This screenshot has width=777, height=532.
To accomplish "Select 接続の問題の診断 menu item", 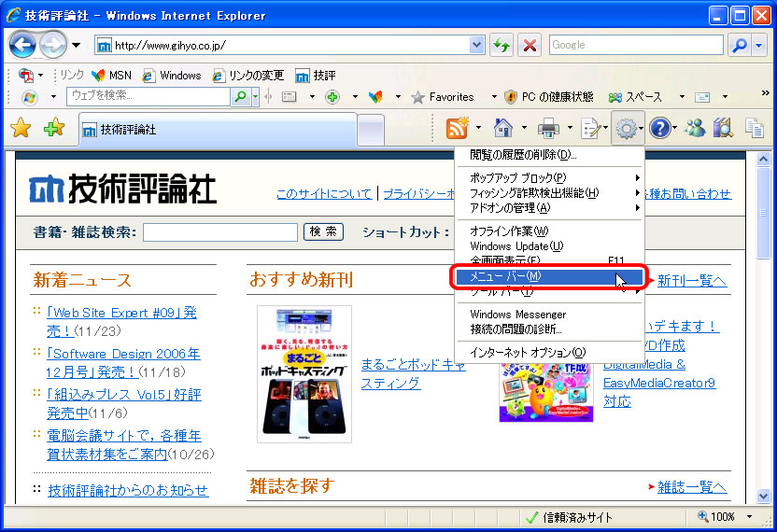I will 549,329.
